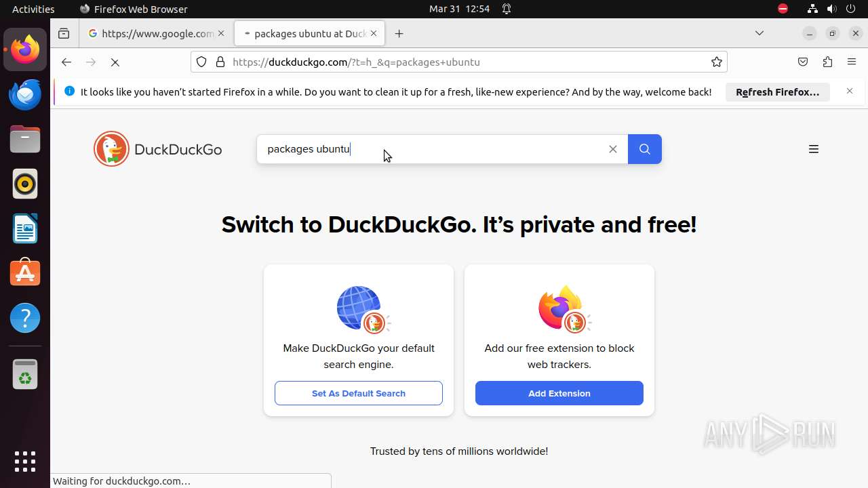Open network status icon in system tray

click(x=812, y=9)
